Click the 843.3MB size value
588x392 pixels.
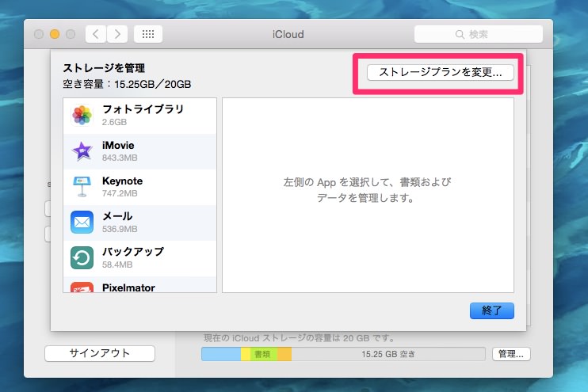(x=120, y=158)
